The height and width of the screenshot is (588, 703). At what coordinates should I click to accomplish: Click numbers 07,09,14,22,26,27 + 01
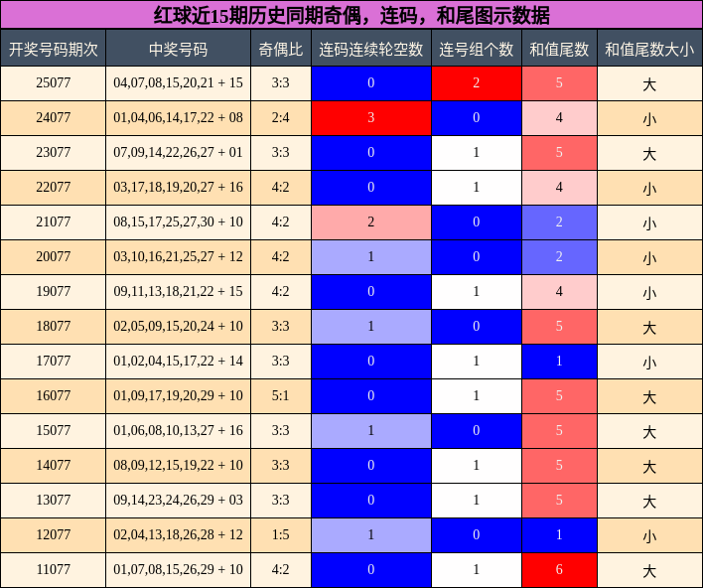tap(178, 153)
